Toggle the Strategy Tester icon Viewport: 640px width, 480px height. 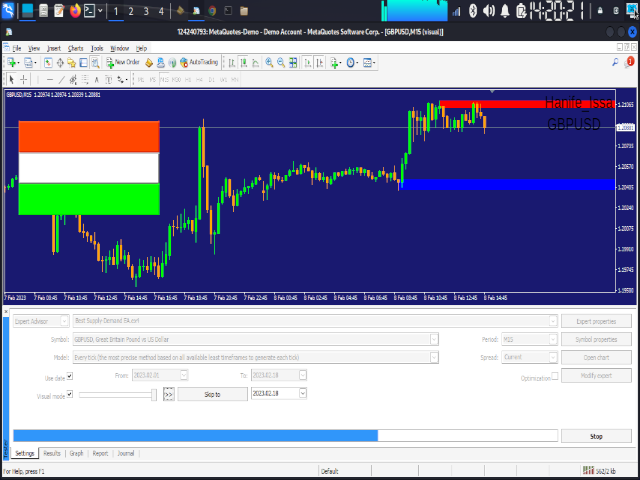point(95,62)
